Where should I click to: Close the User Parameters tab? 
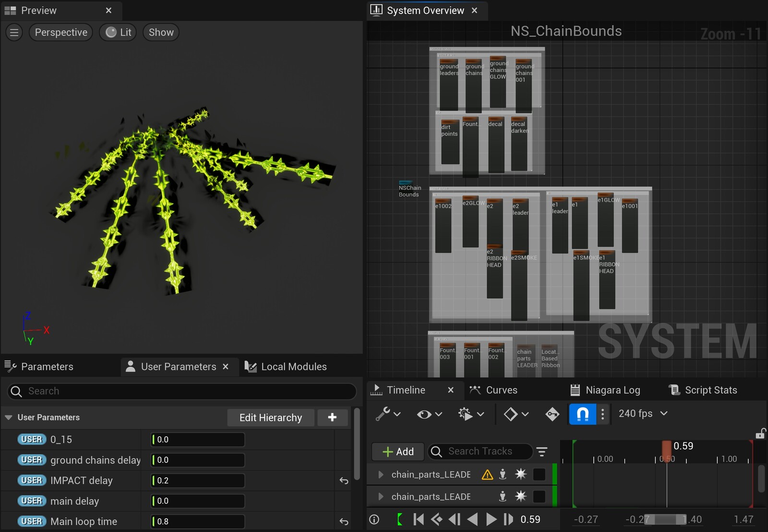(226, 367)
